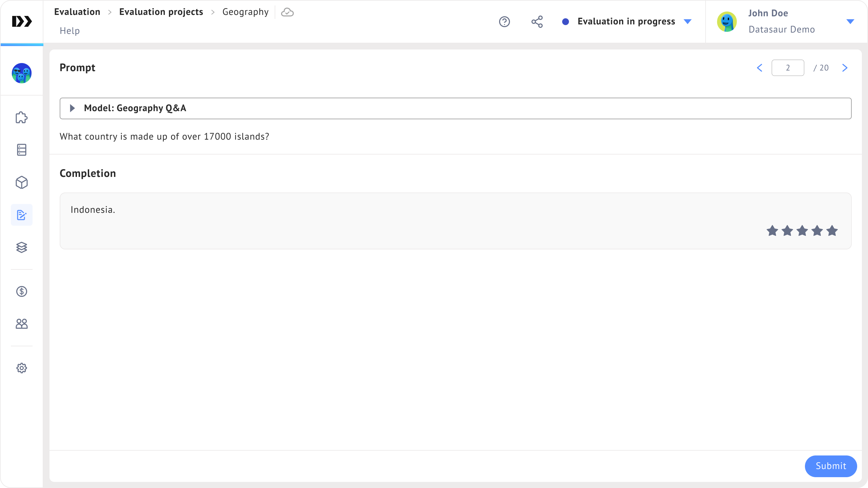Rate completion with the fifth star

point(832,231)
